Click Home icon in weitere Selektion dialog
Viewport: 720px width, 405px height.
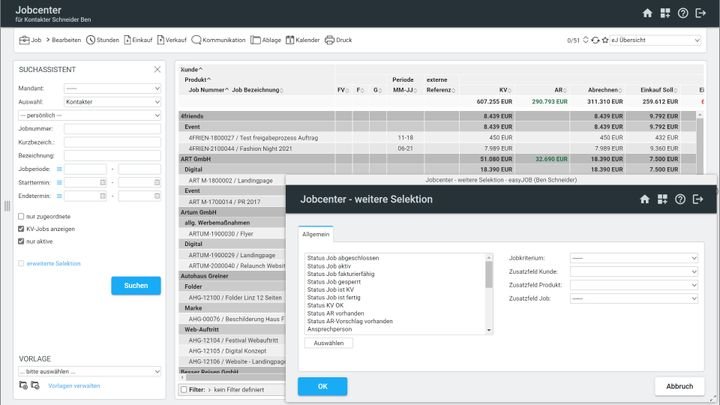pos(645,199)
